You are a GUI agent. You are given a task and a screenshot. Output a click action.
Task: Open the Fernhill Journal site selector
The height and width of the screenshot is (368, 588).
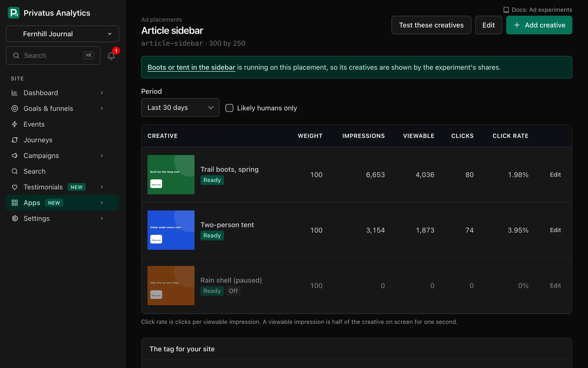[x=62, y=34]
